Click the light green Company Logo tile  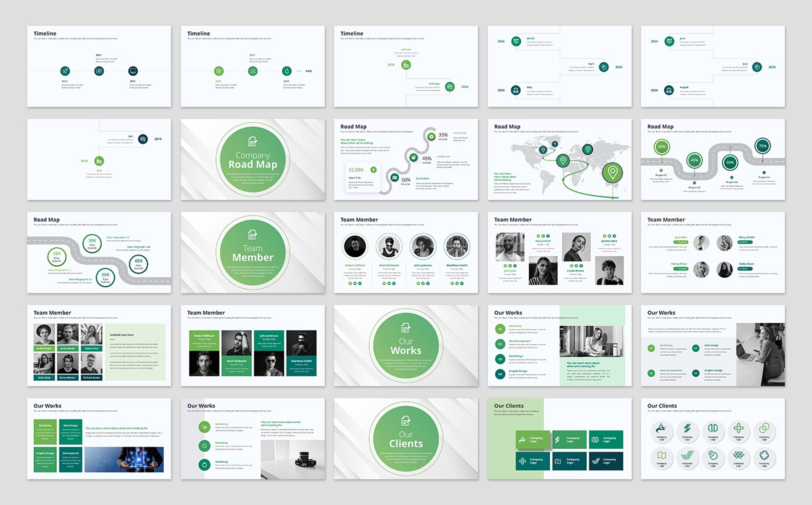(533, 439)
